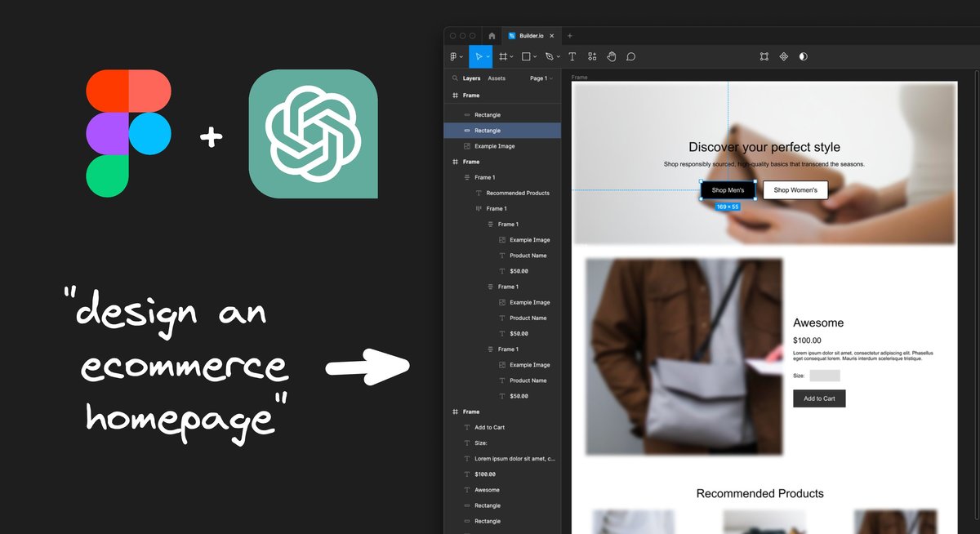Click the Add to Cart button in the design
This screenshot has width=980, height=534.
click(819, 398)
